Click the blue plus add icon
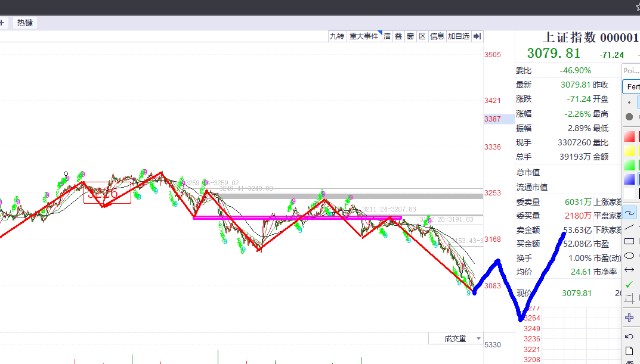The height and width of the screenshot is (364, 640). coord(629,317)
